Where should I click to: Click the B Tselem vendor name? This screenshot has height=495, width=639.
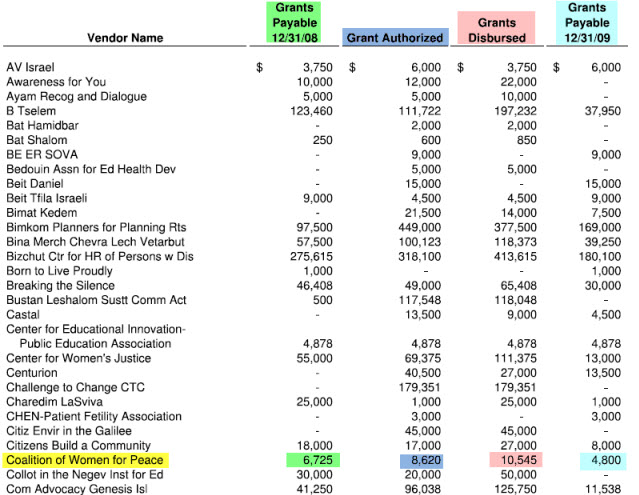(31, 111)
